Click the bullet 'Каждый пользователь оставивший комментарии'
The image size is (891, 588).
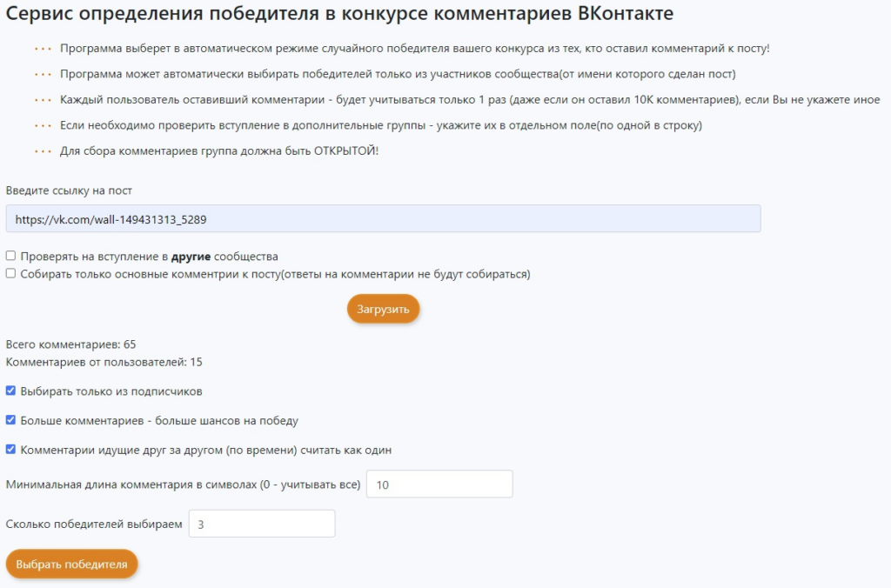(x=470, y=100)
